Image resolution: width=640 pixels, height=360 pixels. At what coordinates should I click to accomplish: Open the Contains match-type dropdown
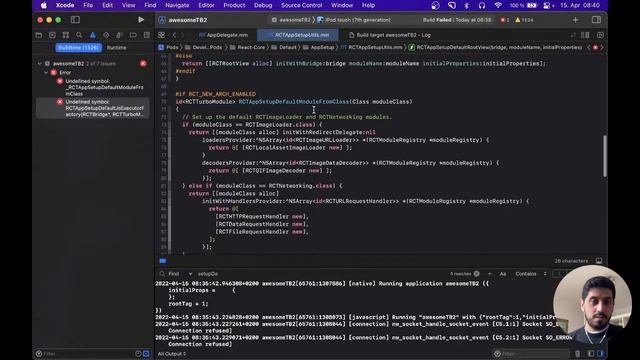coord(530,274)
